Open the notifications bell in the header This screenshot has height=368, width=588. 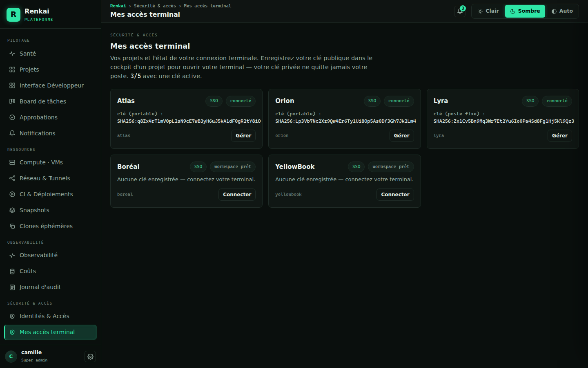coord(460,11)
